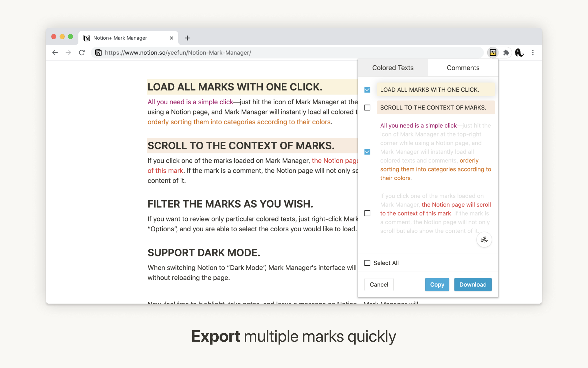The image size is (588, 368).
Task: Click the Notion favicon in address bar
Action: 99,52
